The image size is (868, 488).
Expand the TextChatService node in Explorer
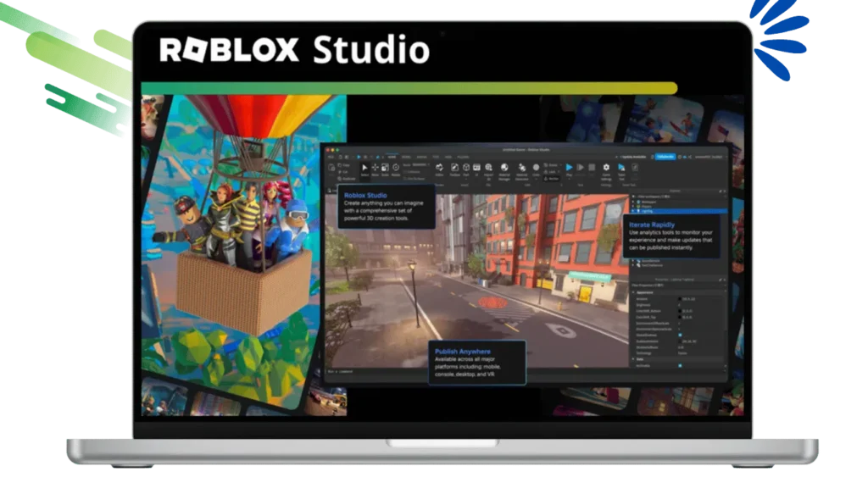[634, 265]
